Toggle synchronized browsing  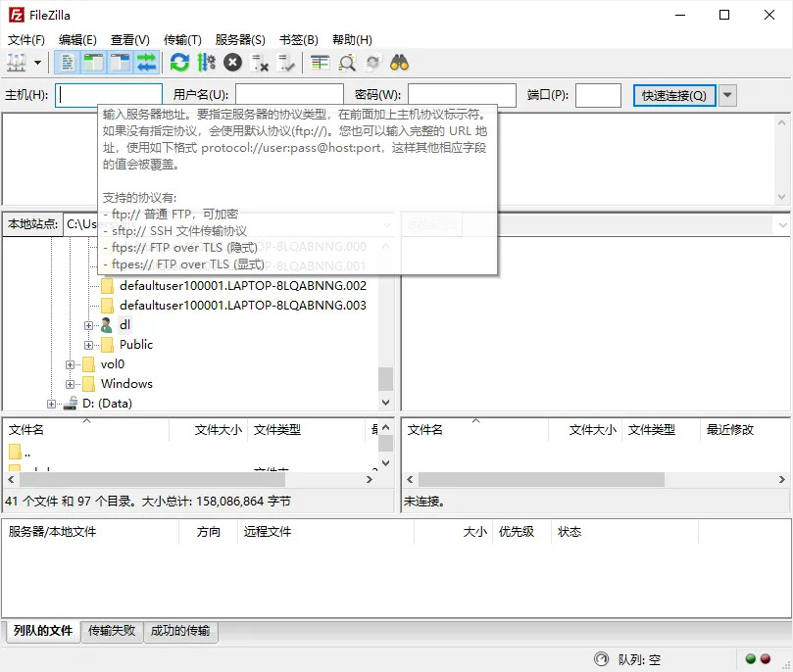pyautogui.click(x=373, y=63)
